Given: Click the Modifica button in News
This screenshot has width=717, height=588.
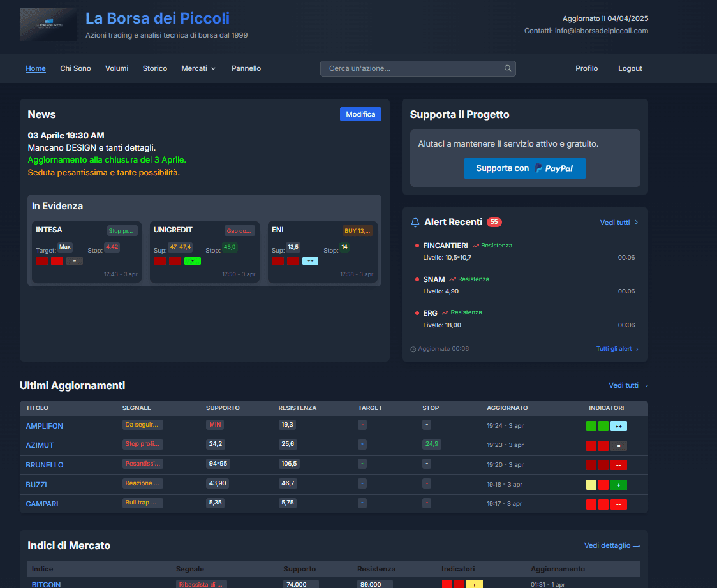Looking at the screenshot, I should click(x=360, y=114).
